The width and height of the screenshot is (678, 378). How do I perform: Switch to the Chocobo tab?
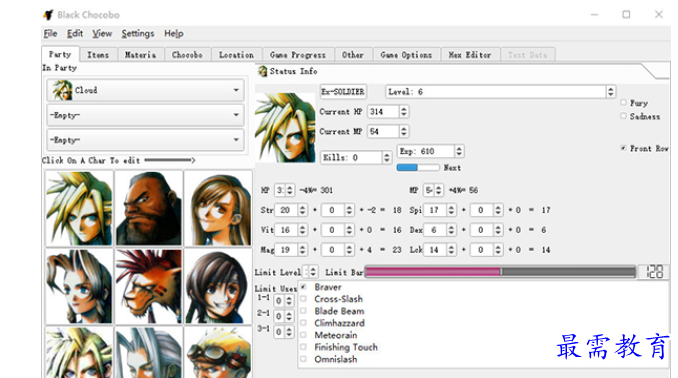point(187,55)
